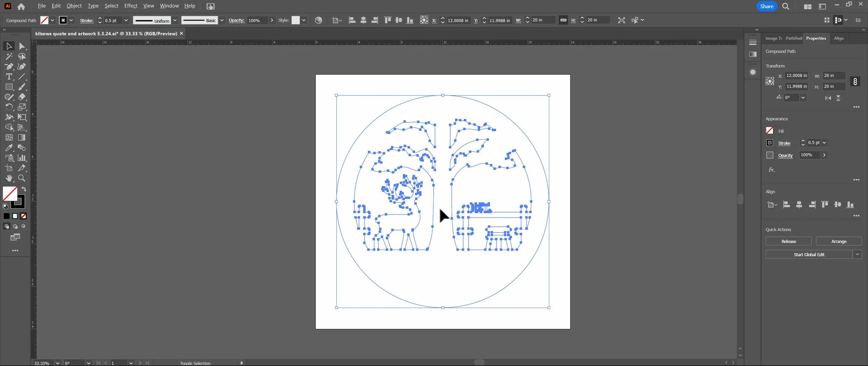Select the Selection tool
Screen dimensions: 868x366
point(9,46)
